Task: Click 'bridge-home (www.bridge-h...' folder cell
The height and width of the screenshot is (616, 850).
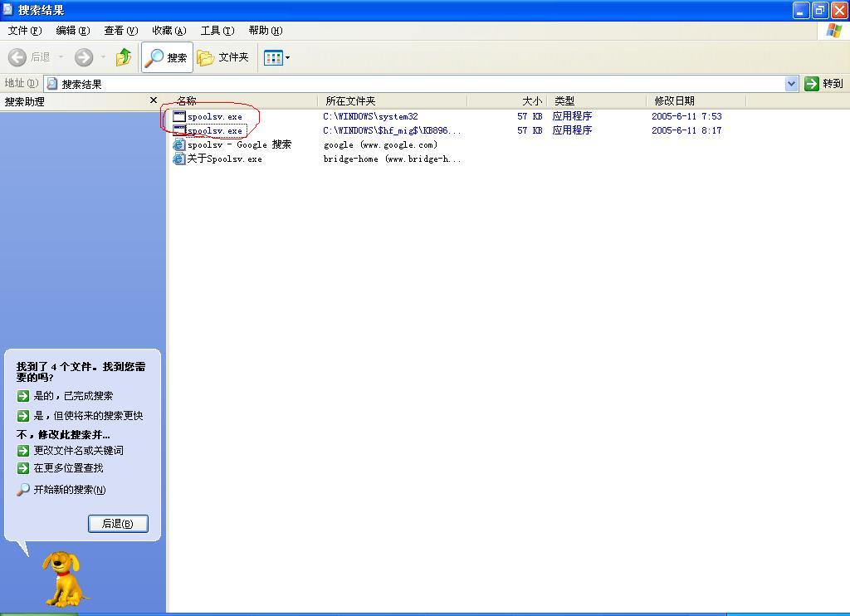Action: [x=392, y=159]
